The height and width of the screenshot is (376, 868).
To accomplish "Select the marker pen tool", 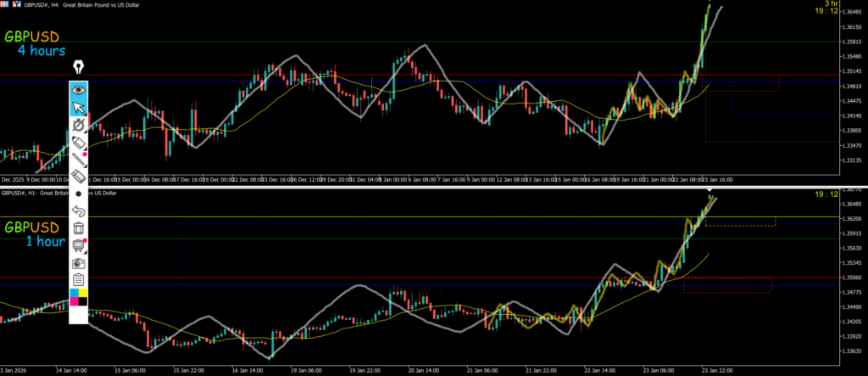I will pos(79,141).
